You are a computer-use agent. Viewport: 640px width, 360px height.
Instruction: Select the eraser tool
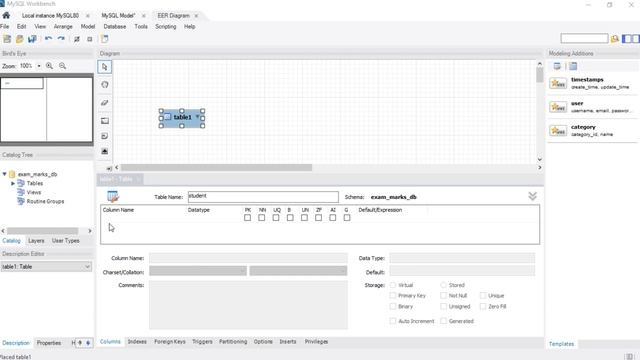105,102
